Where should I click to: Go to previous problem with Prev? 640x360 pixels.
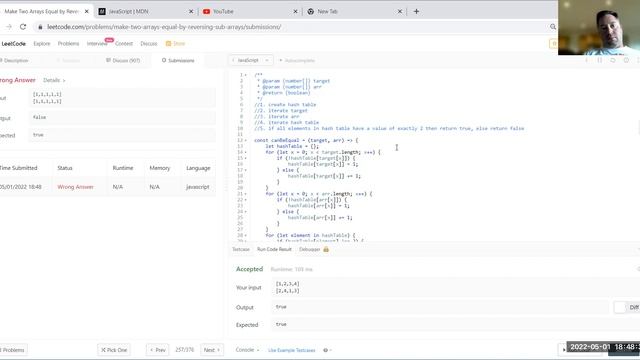coord(158,350)
